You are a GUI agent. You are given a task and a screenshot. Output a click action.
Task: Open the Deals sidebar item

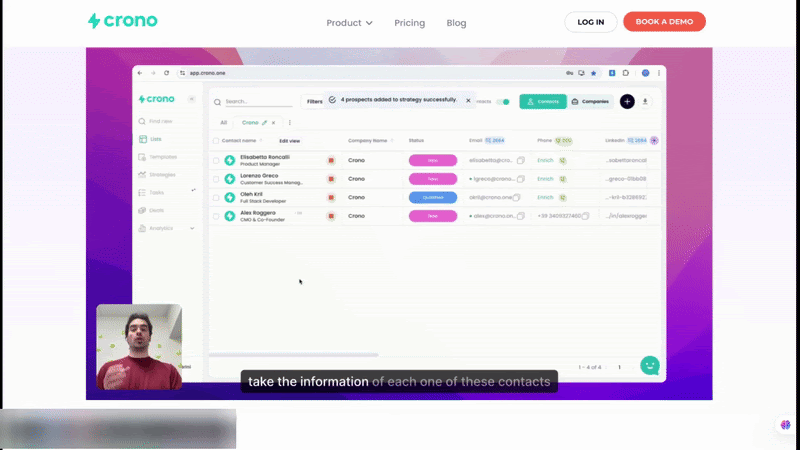151,210
